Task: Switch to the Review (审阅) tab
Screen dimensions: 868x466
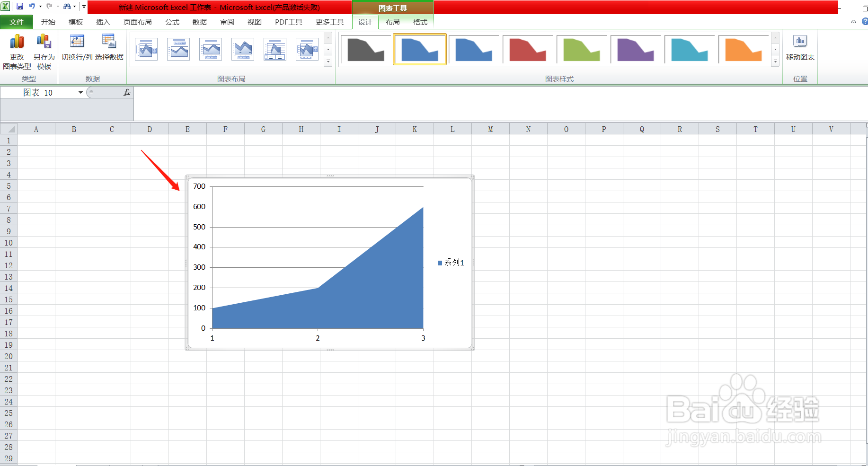Action: (227, 22)
